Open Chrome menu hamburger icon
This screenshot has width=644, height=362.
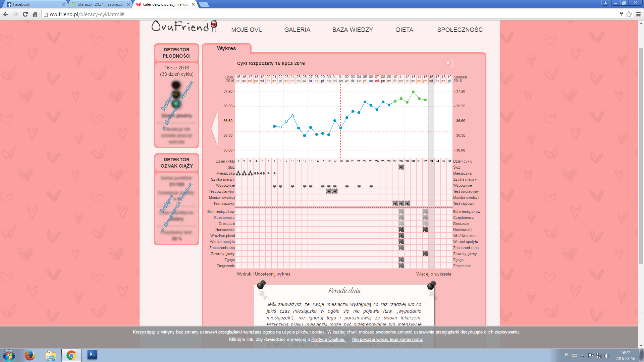point(638,14)
